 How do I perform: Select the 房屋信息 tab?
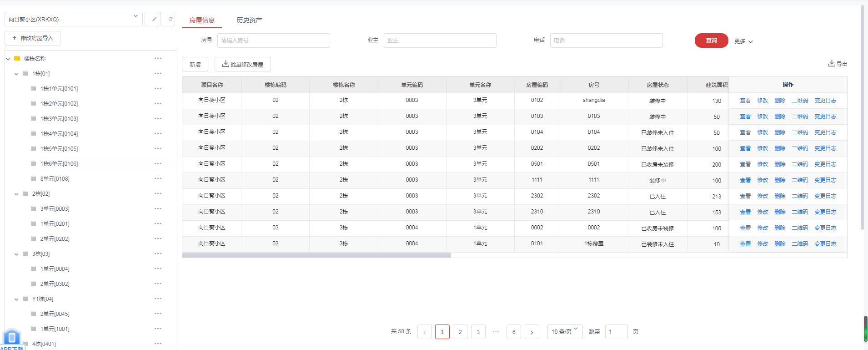click(202, 20)
